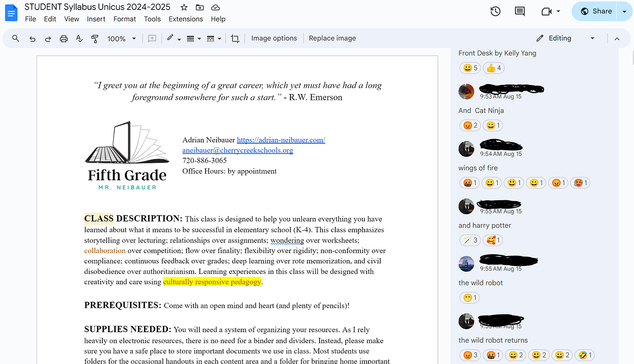This screenshot has height=364, width=634.
Task: Start a video call with camera icon
Action: tap(546, 12)
